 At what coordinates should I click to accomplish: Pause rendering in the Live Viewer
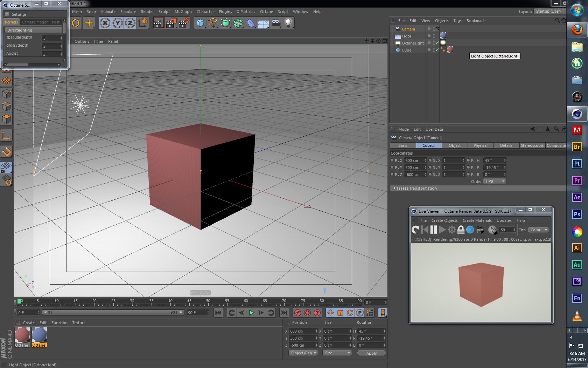(x=434, y=230)
